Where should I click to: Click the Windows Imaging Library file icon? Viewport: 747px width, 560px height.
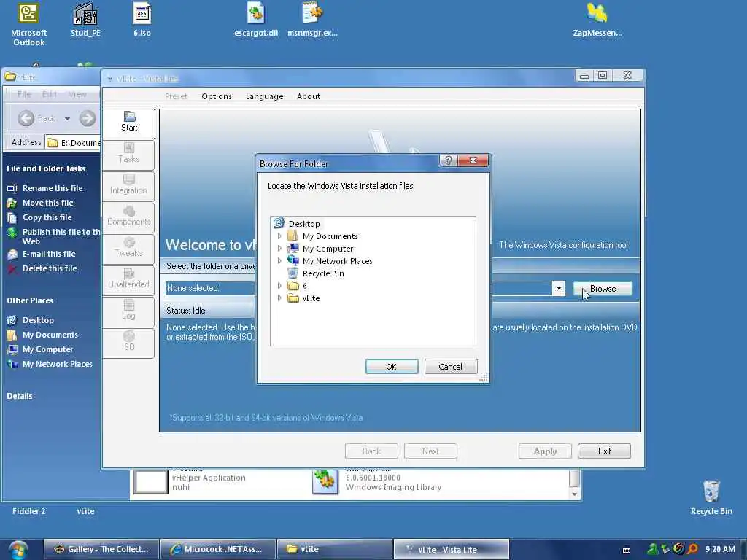coord(325,481)
